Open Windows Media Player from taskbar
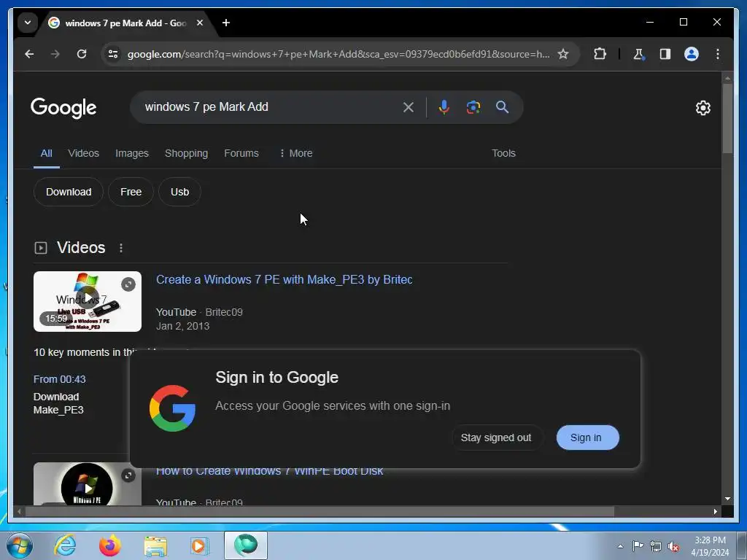 point(200,545)
